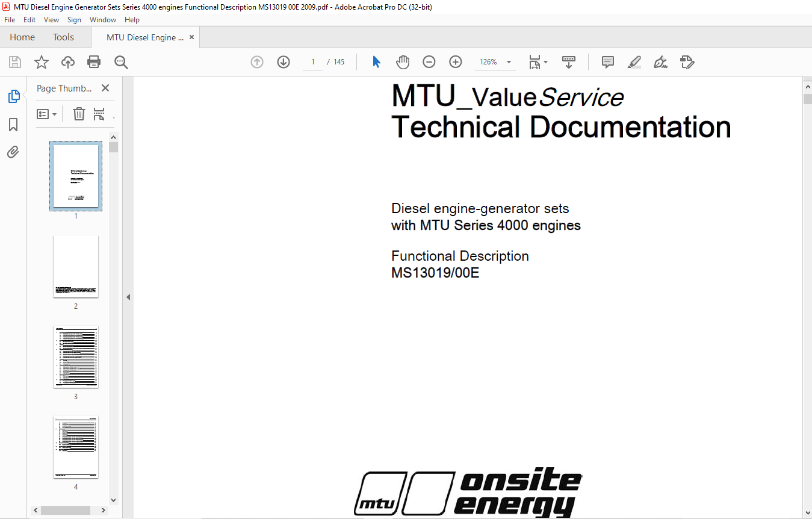
Task: Delete selected page with the trash icon
Action: pyautogui.click(x=79, y=114)
